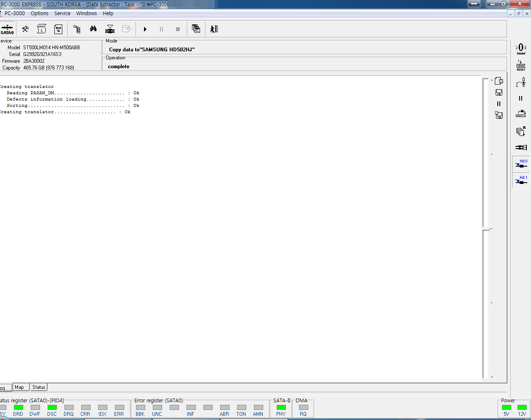
Task: Click the CRR status indicator
Action: [x=85, y=407]
